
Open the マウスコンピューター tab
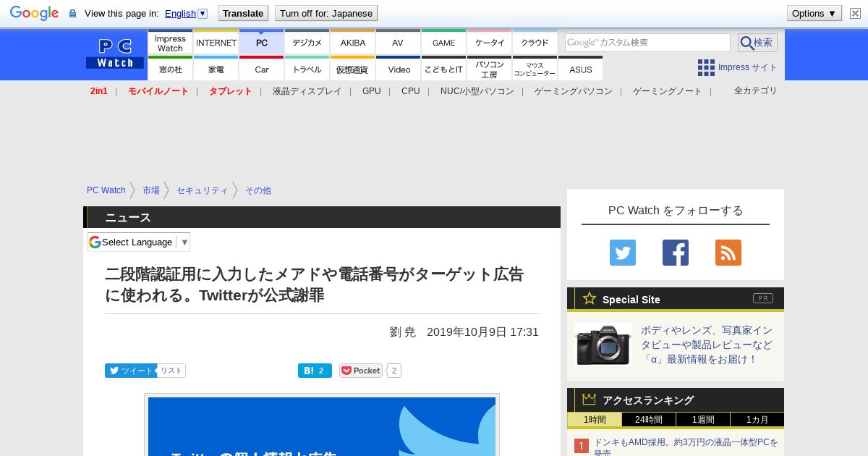coord(535,69)
